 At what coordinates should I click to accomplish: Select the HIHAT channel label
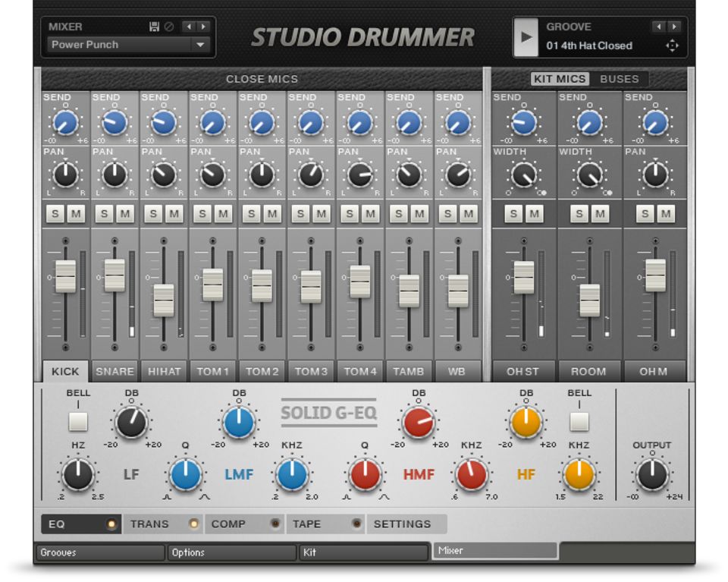(164, 371)
